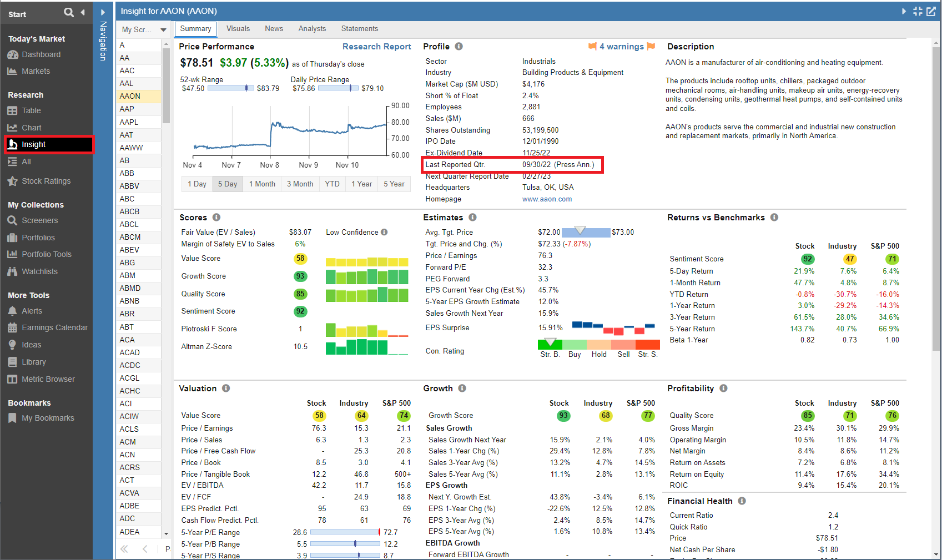Viewport: 942px width, 560px height.
Task: Open Table view in Research
Action: [x=24, y=110]
